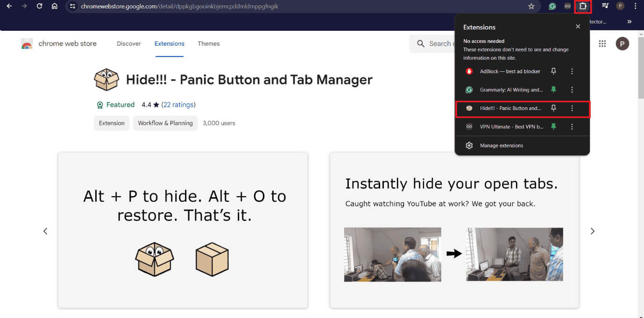The image size is (644, 318).
Task: Open the Extensions tab
Action: 170,43
